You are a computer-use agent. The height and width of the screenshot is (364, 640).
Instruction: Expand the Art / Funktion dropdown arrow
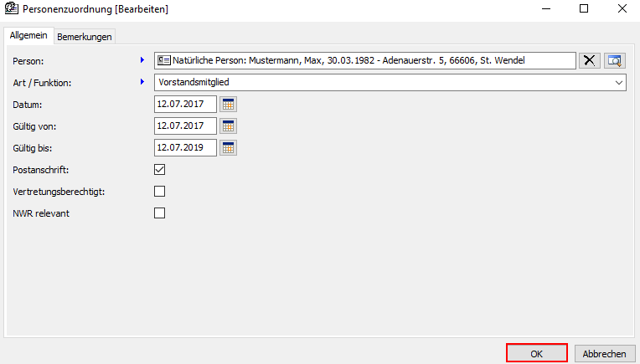(x=618, y=82)
